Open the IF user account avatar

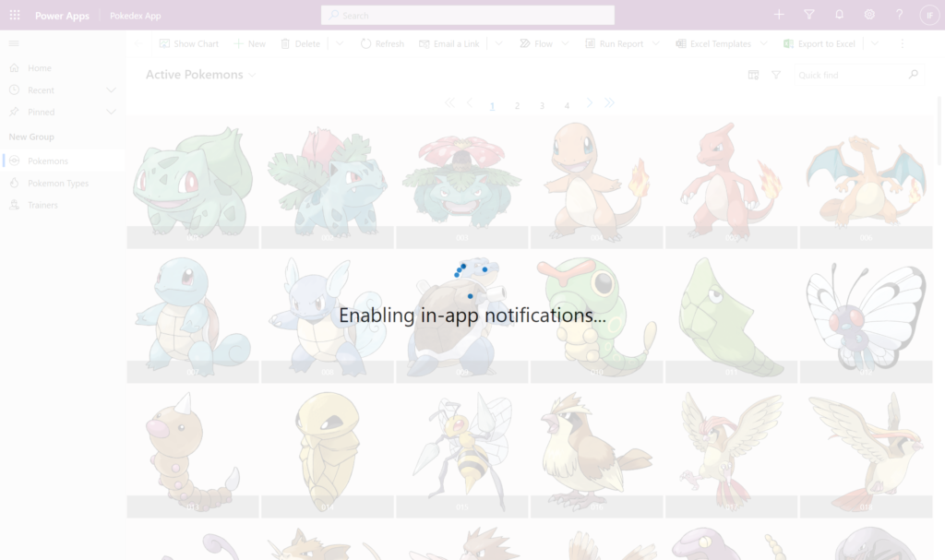pos(929,15)
